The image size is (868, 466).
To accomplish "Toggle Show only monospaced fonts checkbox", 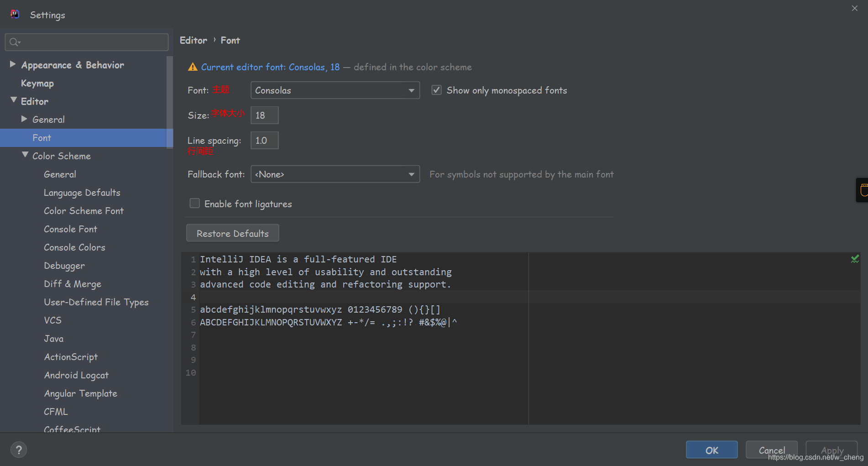I will tap(437, 90).
